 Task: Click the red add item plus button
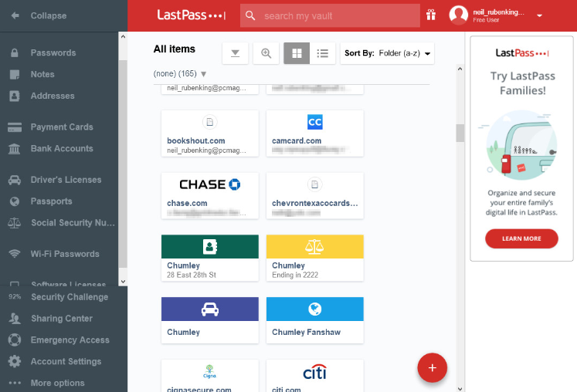point(433,368)
